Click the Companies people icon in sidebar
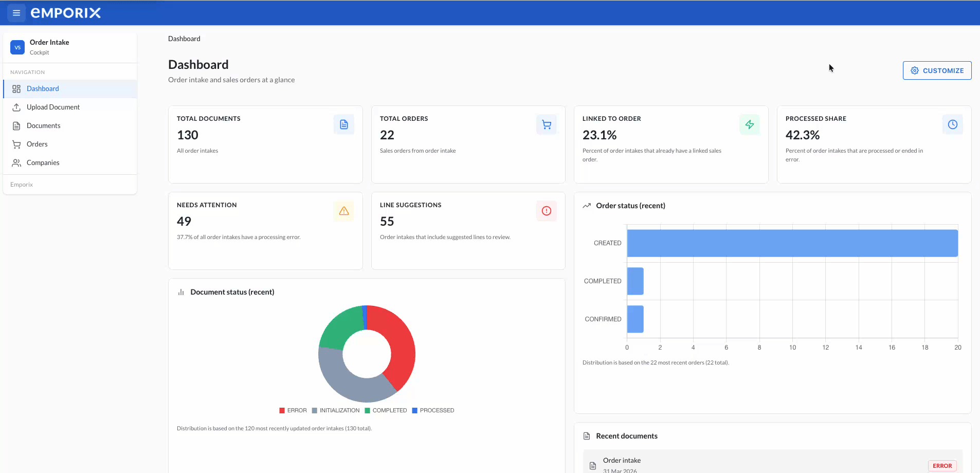Image resolution: width=980 pixels, height=473 pixels. [x=16, y=163]
